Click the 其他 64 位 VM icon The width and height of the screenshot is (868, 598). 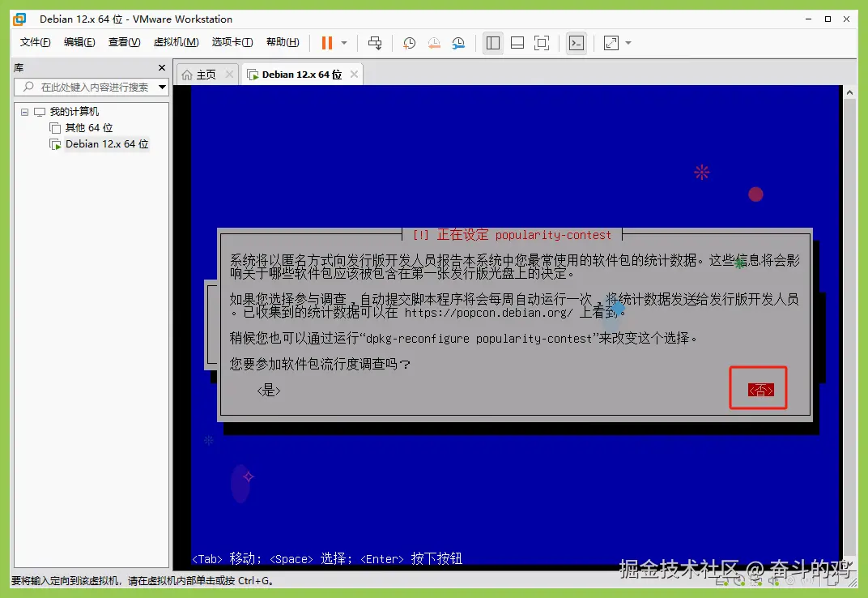click(x=55, y=129)
